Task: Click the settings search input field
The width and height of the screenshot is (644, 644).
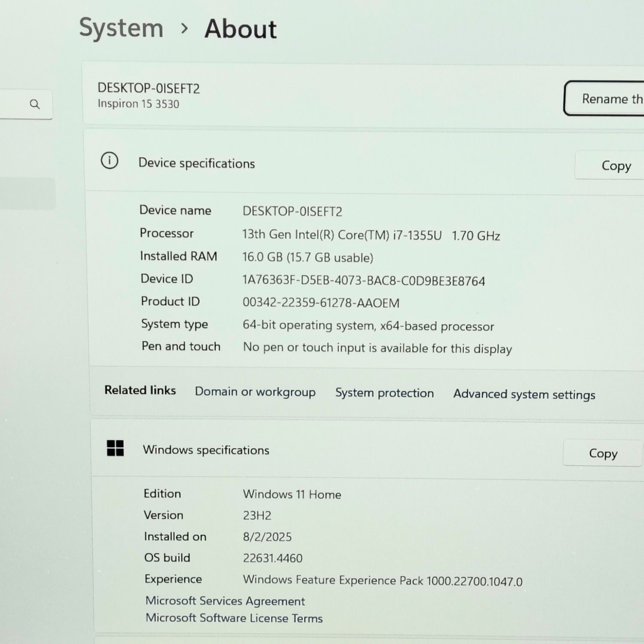Action: point(26,104)
